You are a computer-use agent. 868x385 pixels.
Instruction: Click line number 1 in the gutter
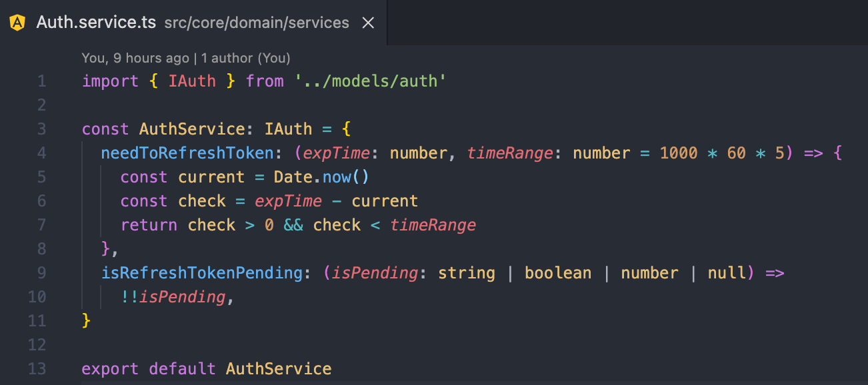[x=41, y=81]
